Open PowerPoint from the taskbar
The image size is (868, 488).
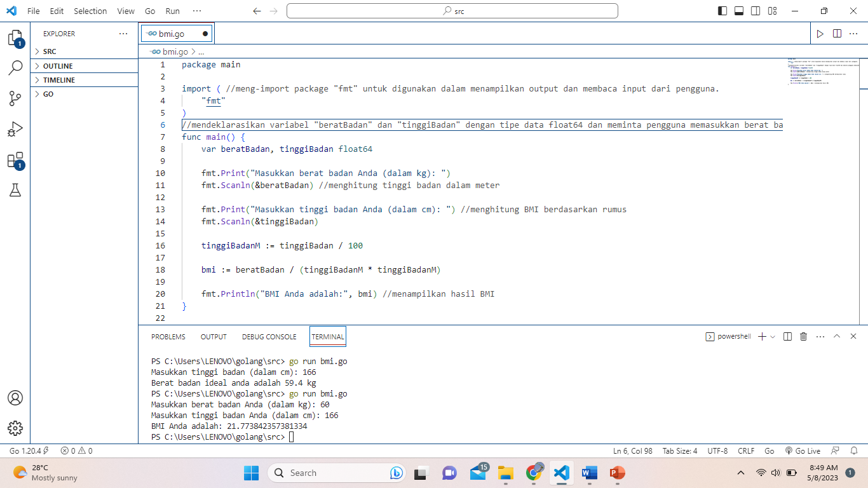pyautogui.click(x=616, y=473)
